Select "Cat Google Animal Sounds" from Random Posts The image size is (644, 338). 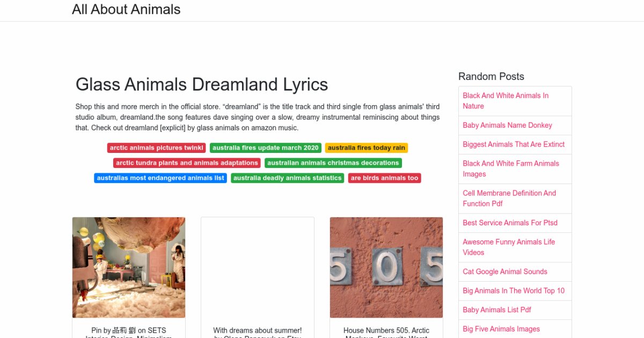point(504,271)
